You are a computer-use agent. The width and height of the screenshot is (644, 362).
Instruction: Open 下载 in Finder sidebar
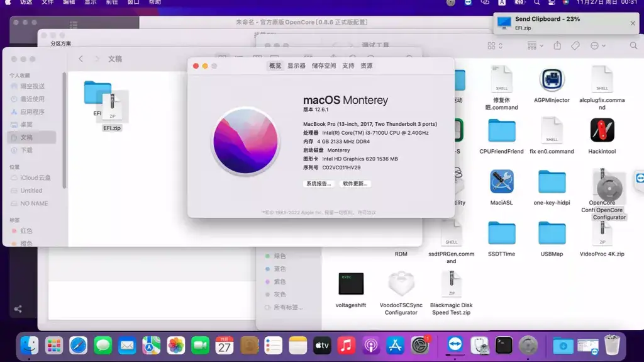pyautogui.click(x=26, y=150)
